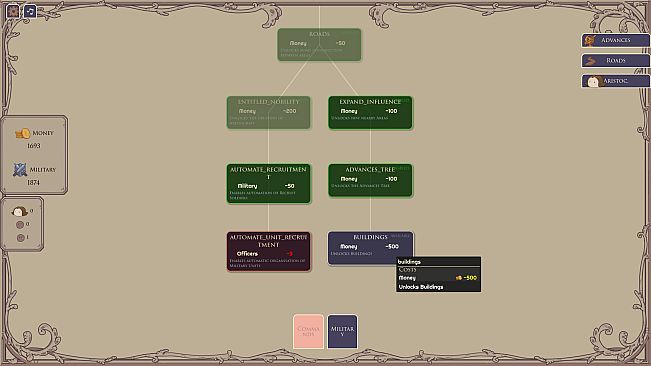Click the Roads button icon
Viewport: 651px width, 366px height.
pyautogui.click(x=590, y=61)
